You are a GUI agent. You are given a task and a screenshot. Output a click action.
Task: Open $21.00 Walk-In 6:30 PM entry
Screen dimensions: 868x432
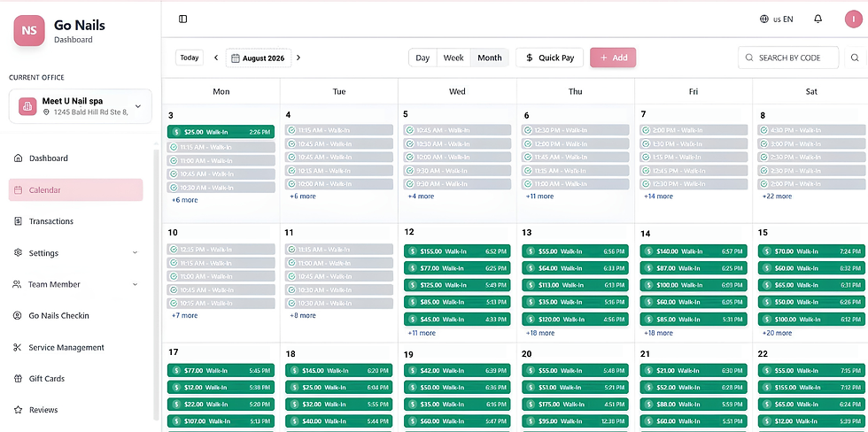coord(694,371)
